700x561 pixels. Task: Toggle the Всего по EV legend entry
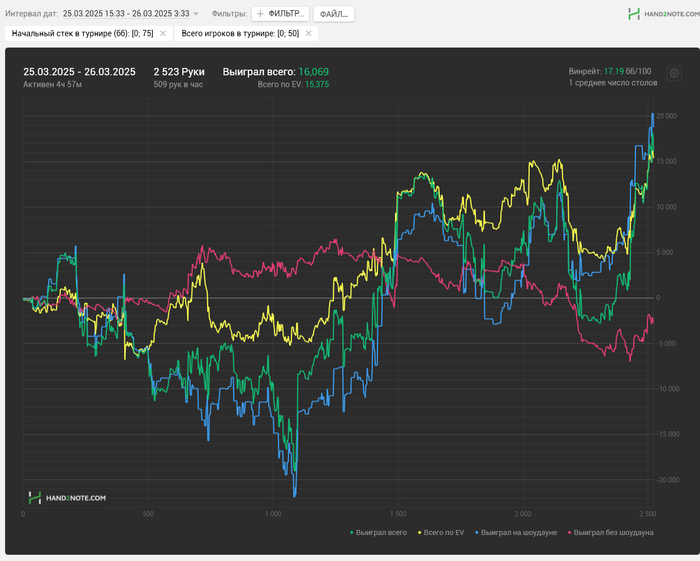click(441, 532)
